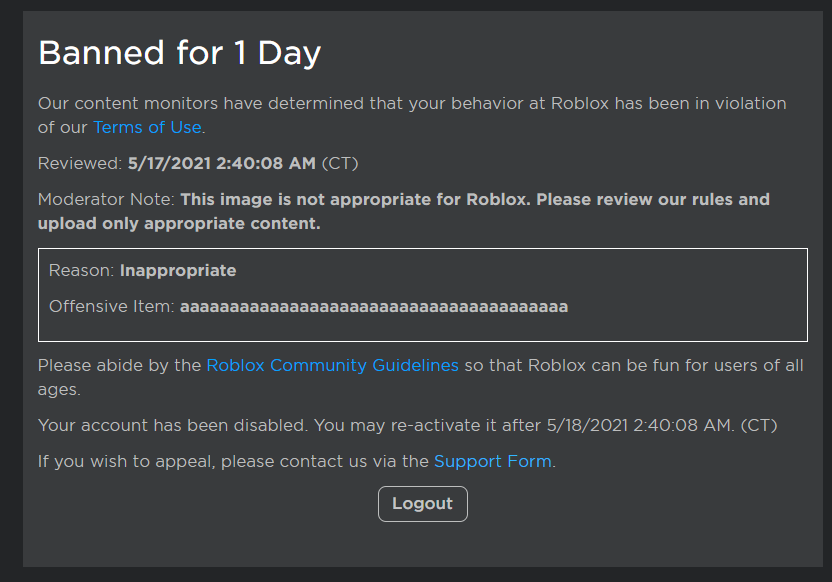Image resolution: width=832 pixels, height=582 pixels.
Task: Click the offensive item name of repeated a's
Action: coord(373,306)
